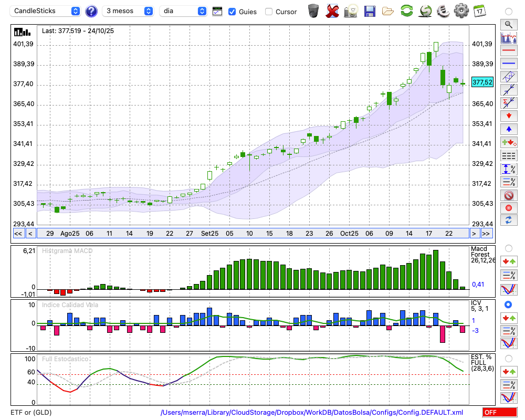This screenshot has width=525, height=420.
Task: Click the trash can icon in toolbar
Action: coord(313,10)
